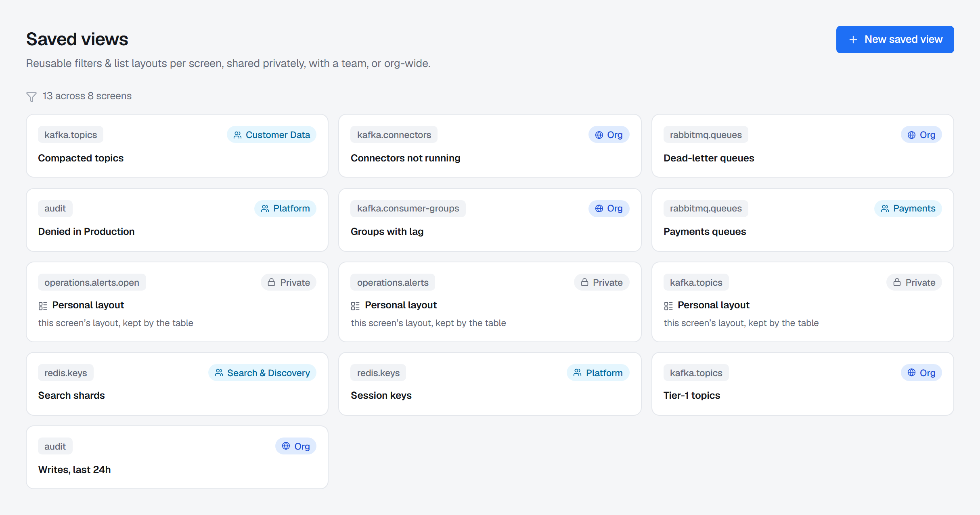Click globe icon on Tier-1 topics card

pos(911,373)
